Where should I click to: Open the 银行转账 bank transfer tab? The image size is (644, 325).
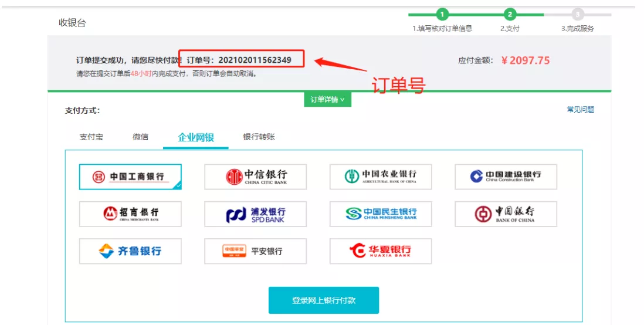point(259,137)
